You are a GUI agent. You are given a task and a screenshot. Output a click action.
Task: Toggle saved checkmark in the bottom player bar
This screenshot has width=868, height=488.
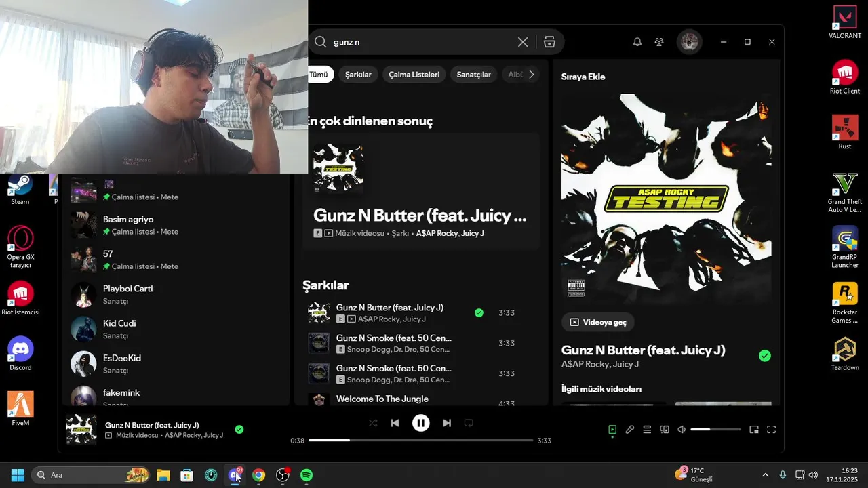[239, 429]
